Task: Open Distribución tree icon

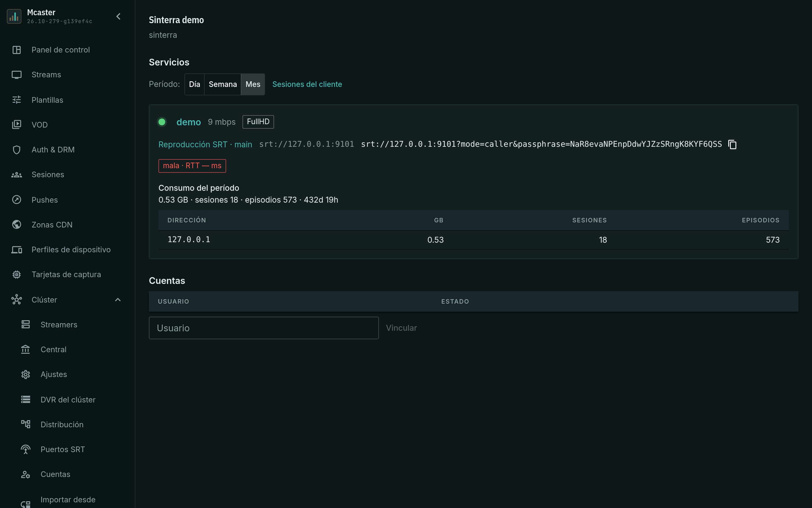Action: [x=25, y=424]
